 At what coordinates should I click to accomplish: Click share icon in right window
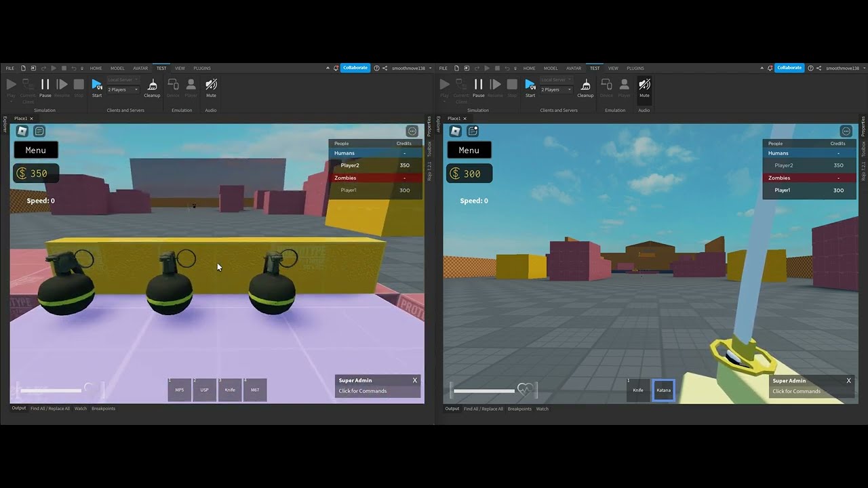coord(819,68)
